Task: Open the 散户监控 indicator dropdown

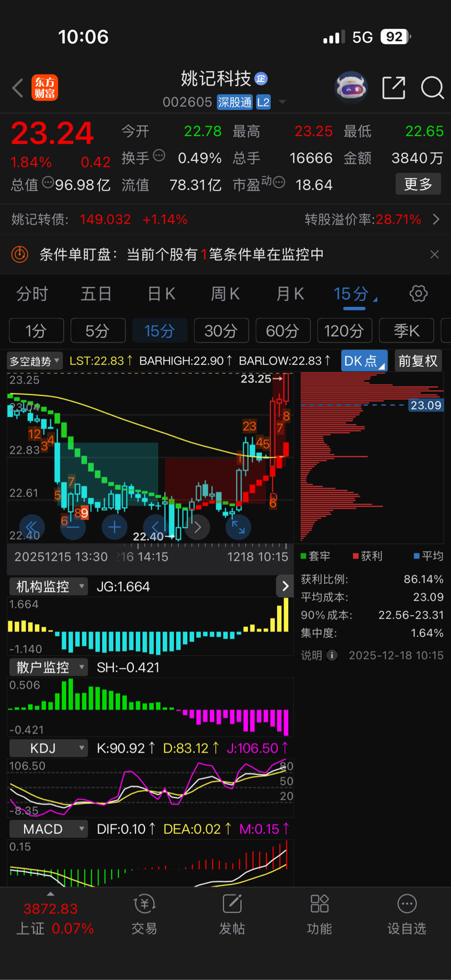Action: (49, 667)
